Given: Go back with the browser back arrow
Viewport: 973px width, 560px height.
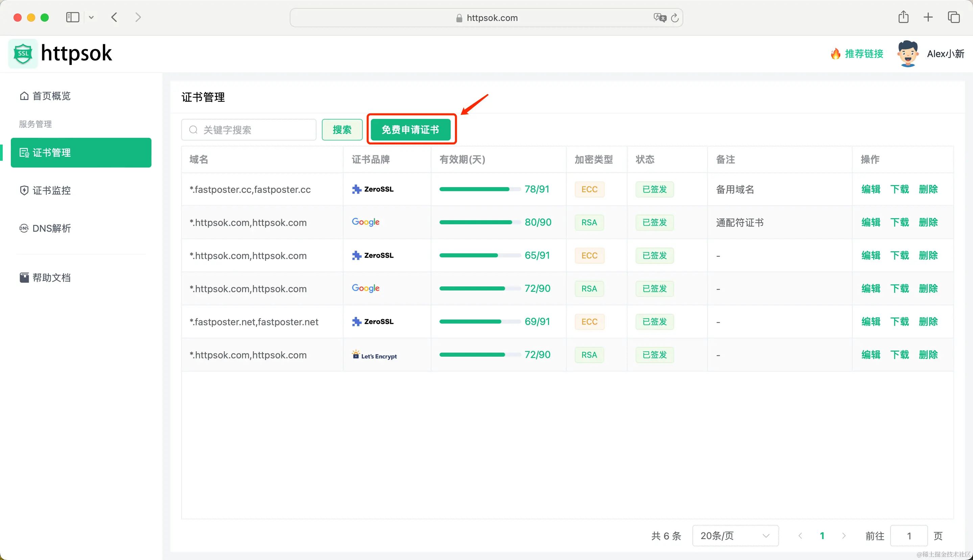Looking at the screenshot, I should [114, 17].
